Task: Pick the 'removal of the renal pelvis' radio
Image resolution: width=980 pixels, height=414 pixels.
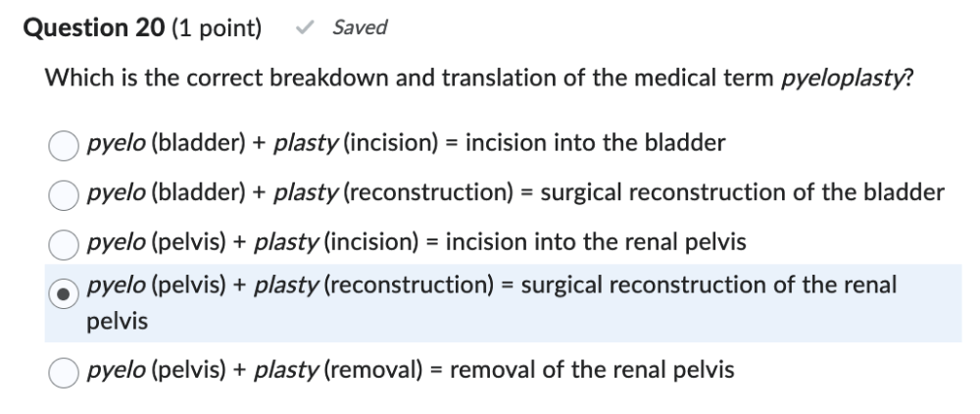Action: click(64, 371)
